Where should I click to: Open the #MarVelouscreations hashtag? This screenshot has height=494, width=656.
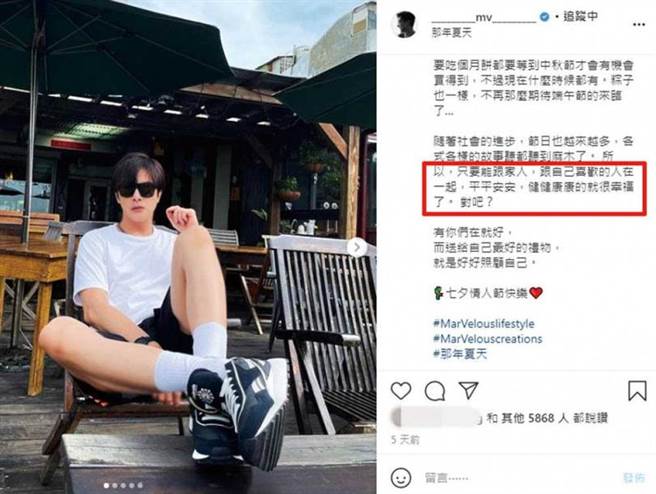(x=488, y=338)
